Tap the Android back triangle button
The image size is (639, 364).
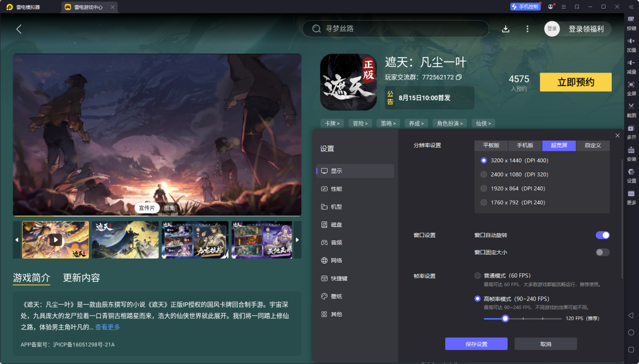click(631, 315)
